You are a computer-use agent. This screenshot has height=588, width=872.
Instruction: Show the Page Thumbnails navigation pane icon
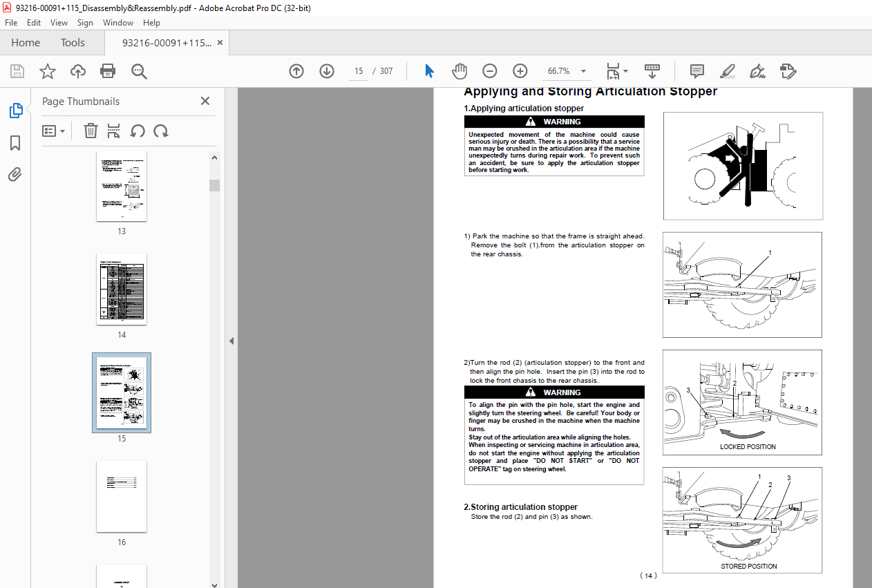[15, 111]
